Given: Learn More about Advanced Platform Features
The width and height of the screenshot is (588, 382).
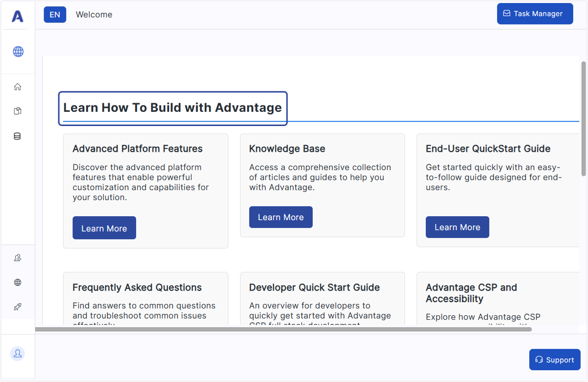Looking at the screenshot, I should point(104,228).
